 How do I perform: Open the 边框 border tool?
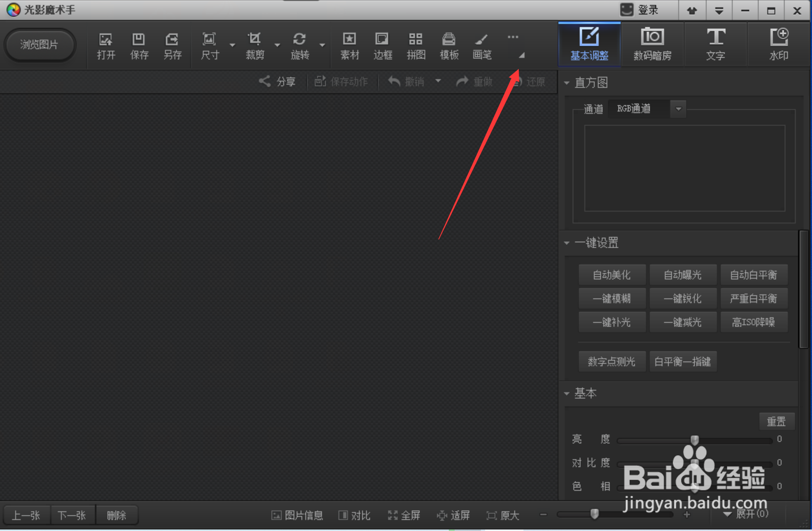pos(383,46)
